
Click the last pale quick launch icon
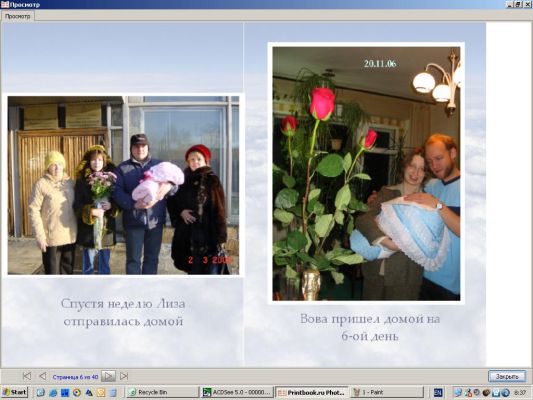(x=113, y=392)
